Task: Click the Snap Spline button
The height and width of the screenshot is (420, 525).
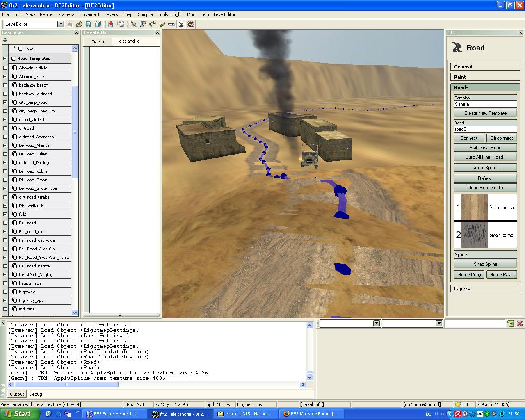Action: click(x=485, y=264)
